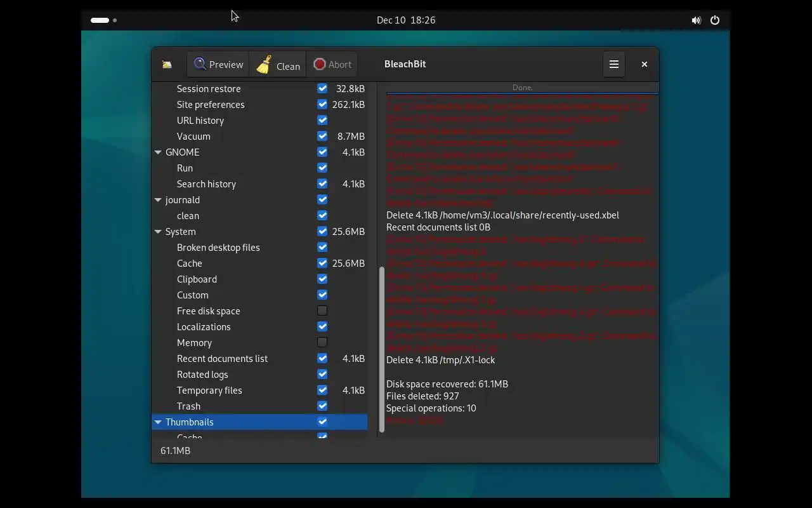Select the Session restore row
812x508 pixels.
pyautogui.click(x=259, y=89)
